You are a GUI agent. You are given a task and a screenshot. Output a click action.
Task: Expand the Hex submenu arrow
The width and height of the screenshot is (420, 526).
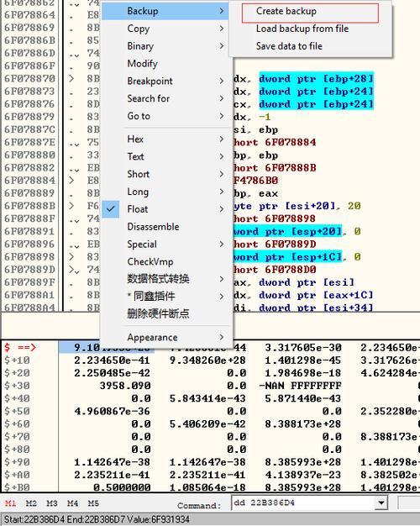point(222,139)
